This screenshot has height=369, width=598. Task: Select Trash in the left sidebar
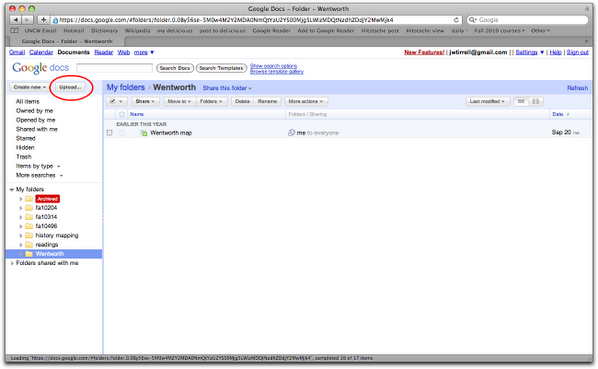pos(24,157)
